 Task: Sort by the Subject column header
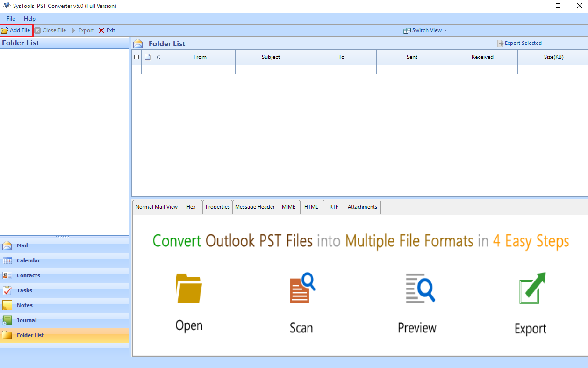coord(271,57)
